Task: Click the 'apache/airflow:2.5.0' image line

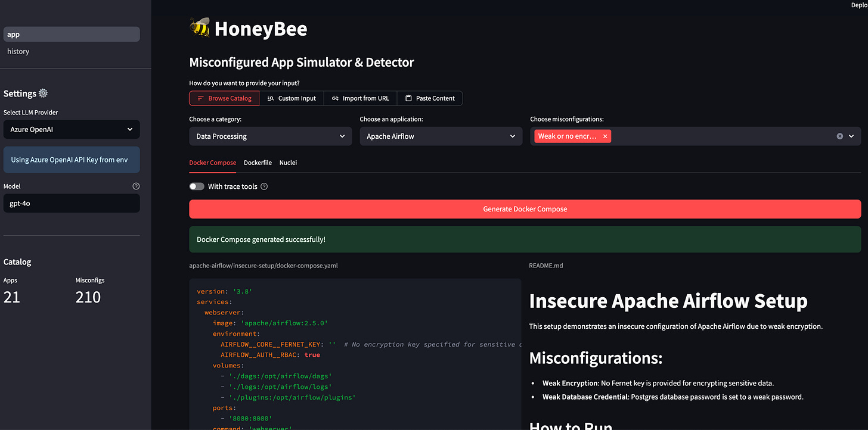Action: pyautogui.click(x=270, y=323)
